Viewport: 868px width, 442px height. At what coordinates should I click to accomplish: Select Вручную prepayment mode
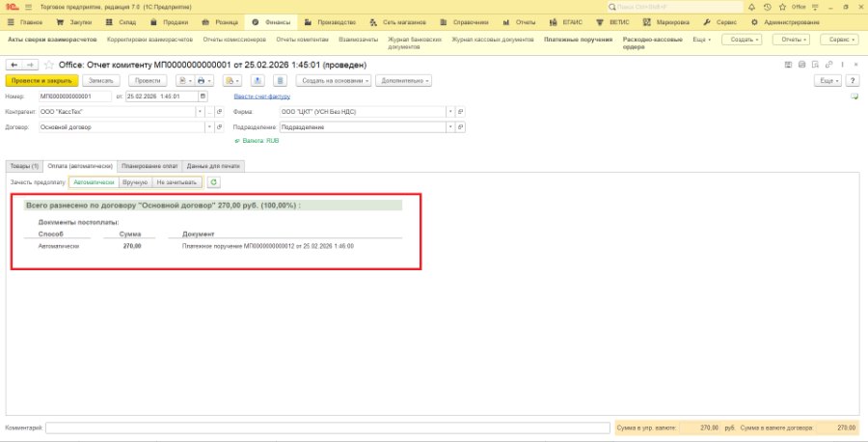click(135, 182)
